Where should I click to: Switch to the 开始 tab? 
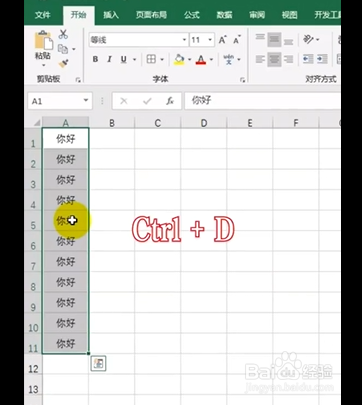[78, 15]
